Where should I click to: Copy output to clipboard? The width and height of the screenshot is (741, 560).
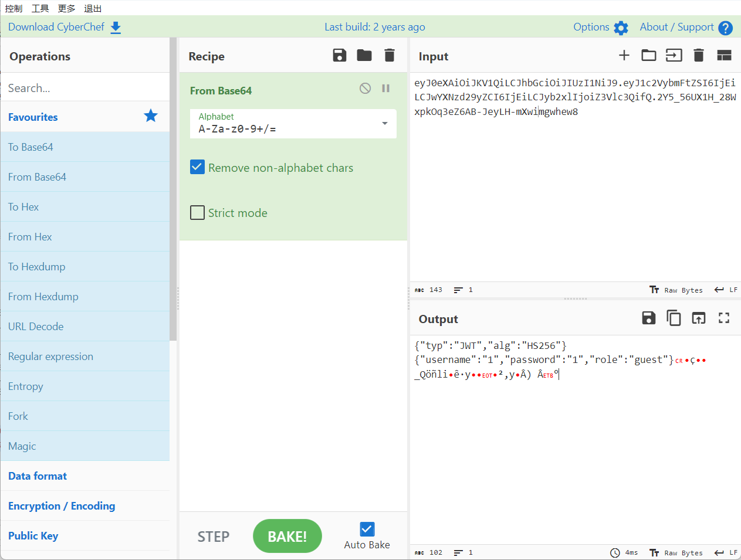[x=674, y=318]
